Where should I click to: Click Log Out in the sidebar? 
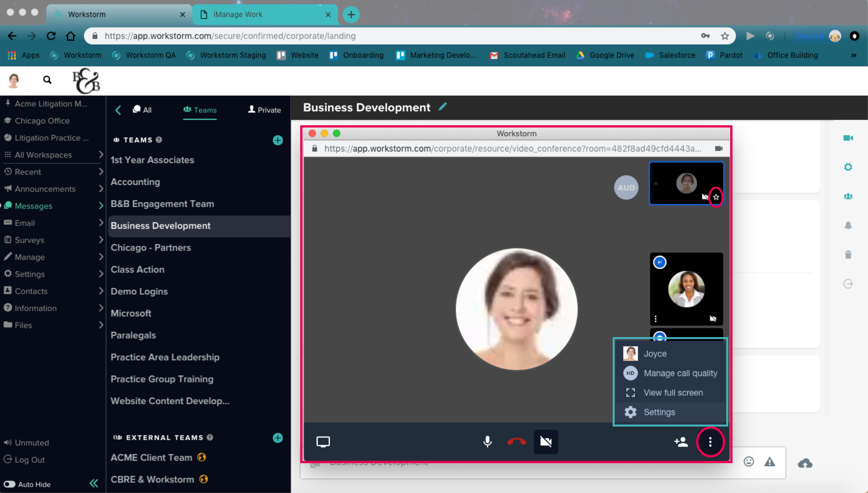(x=24, y=460)
